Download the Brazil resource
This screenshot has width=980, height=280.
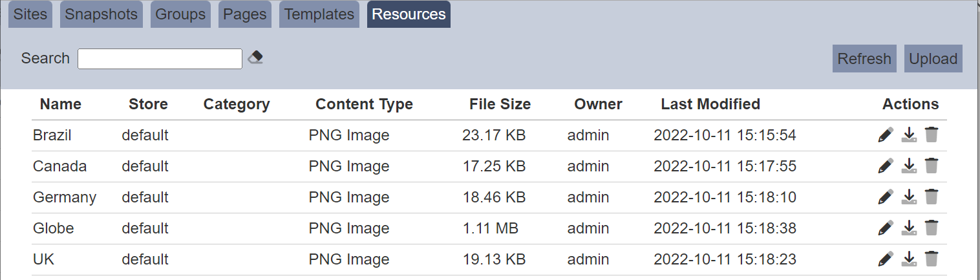(909, 135)
